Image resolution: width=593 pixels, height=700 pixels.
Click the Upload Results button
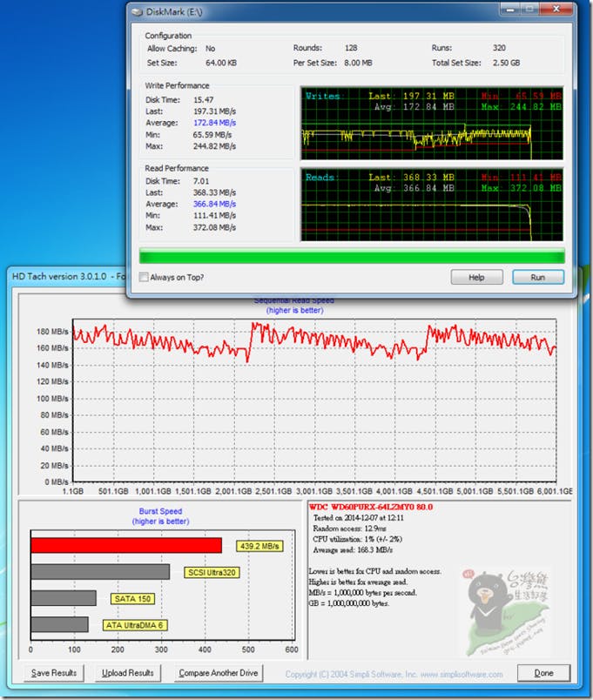(x=127, y=673)
